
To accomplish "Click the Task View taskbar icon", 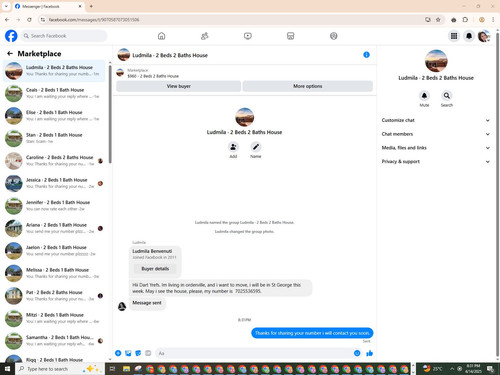I will tap(112, 369).
